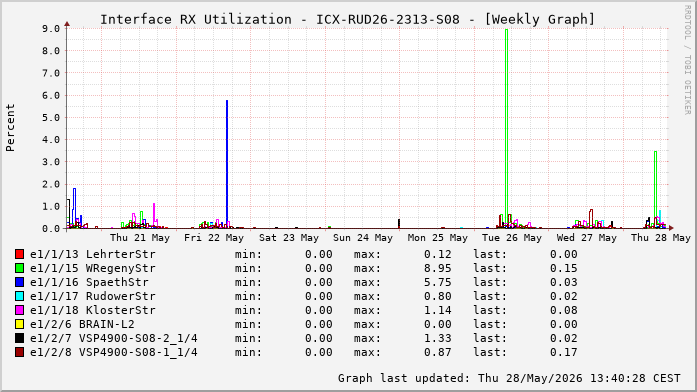Click the Wed 27 May axis label
The height and width of the screenshot is (392, 697).
click(x=587, y=238)
